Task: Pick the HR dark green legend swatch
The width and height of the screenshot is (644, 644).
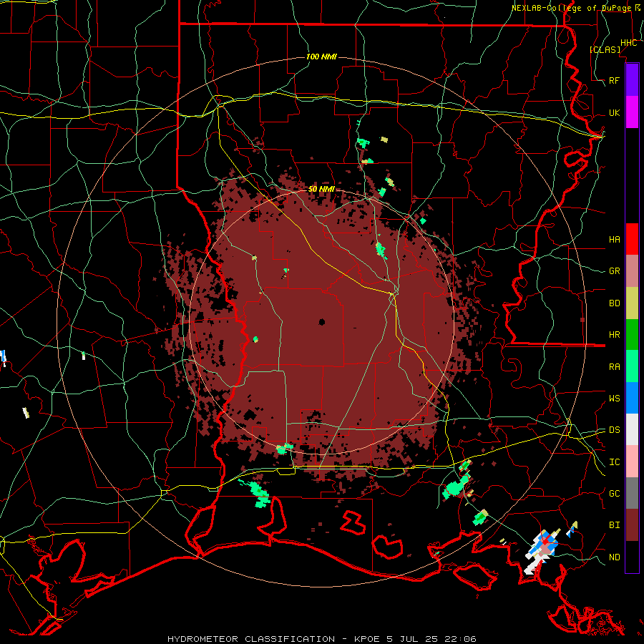Action: [632, 335]
